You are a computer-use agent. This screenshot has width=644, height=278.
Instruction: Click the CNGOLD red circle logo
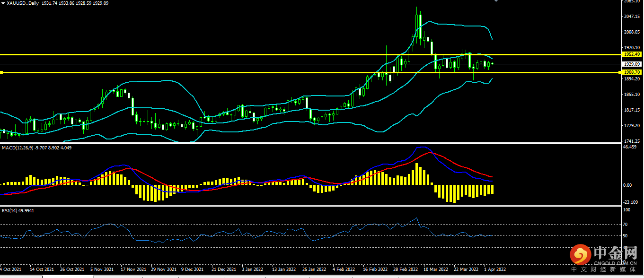tap(579, 255)
